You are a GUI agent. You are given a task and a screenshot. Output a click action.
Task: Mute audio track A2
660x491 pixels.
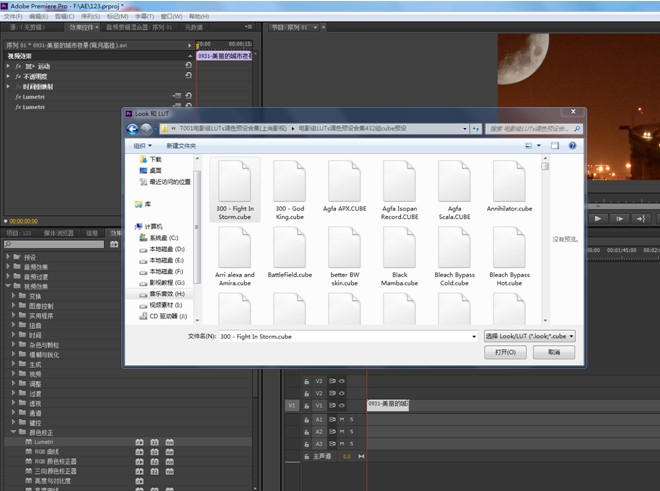click(342, 432)
